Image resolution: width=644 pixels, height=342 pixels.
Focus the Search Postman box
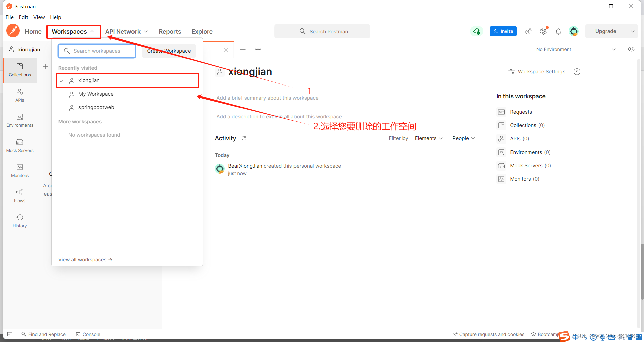pos(322,31)
